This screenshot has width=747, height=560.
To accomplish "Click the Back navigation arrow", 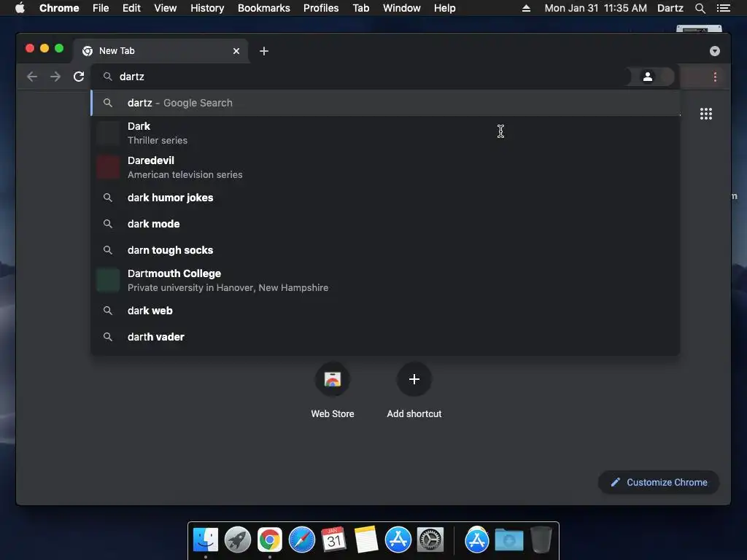I will tap(32, 77).
